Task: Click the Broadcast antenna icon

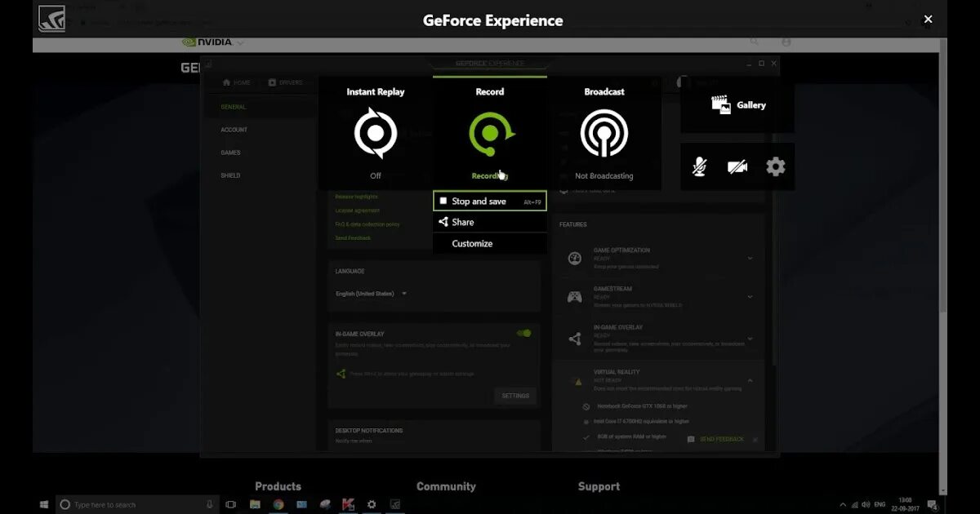Action: pyautogui.click(x=604, y=133)
